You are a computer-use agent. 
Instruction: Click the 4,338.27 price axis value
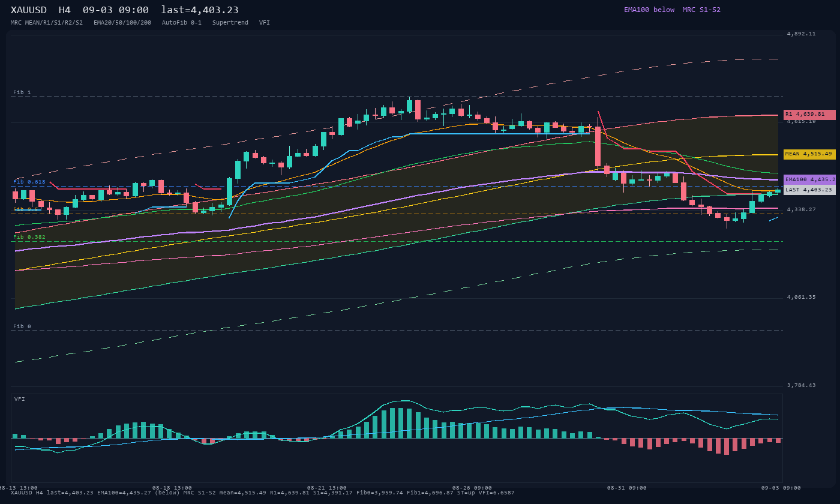802,209
